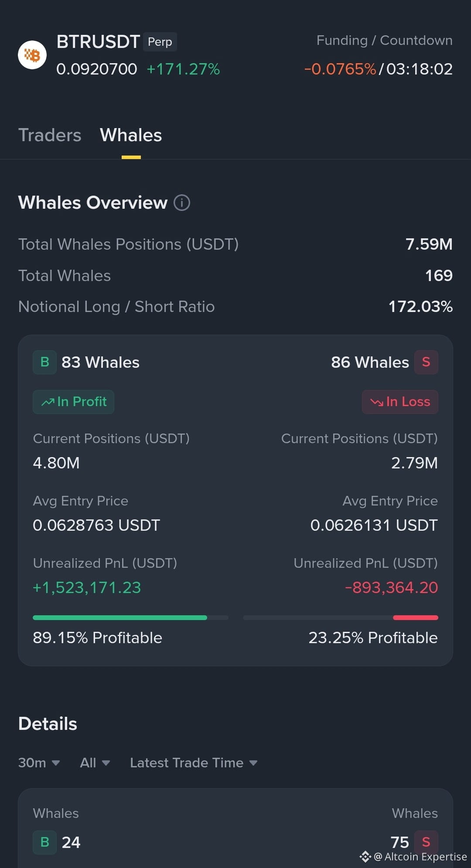Tap the +1,523,171.23 unrealized PnL value
The height and width of the screenshot is (868, 471).
(x=87, y=587)
